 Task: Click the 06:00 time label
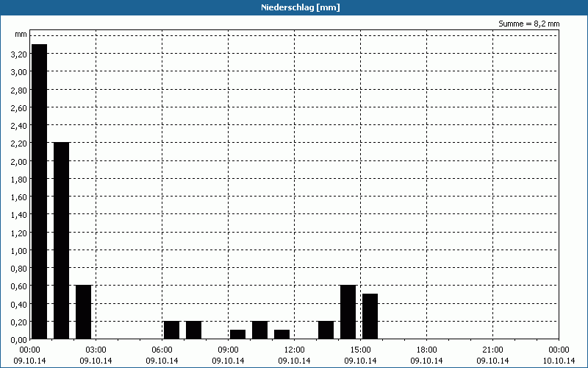(162, 350)
